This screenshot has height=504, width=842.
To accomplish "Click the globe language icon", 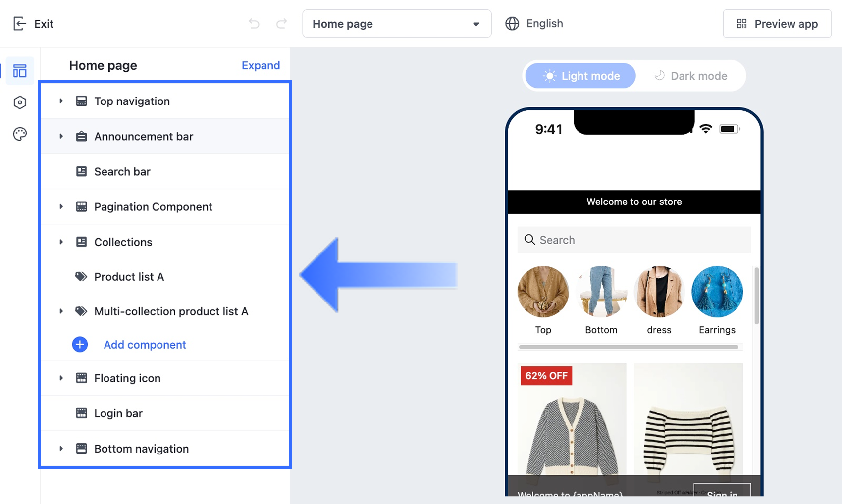I will point(512,24).
